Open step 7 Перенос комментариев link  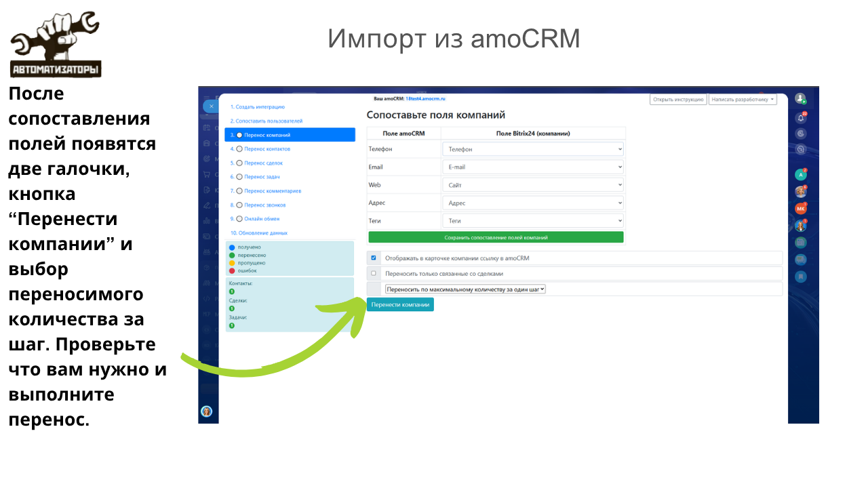(273, 190)
